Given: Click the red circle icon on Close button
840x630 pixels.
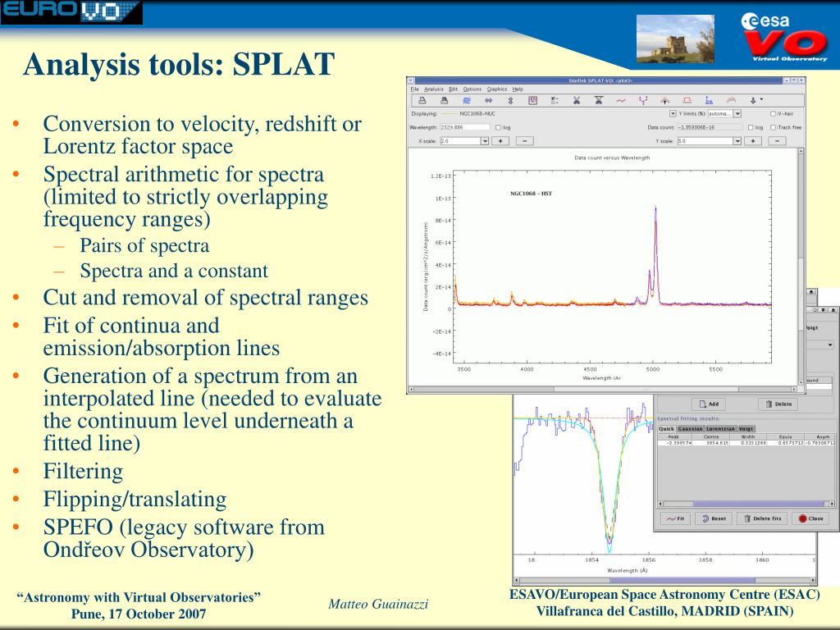Looking at the screenshot, I should [802, 518].
